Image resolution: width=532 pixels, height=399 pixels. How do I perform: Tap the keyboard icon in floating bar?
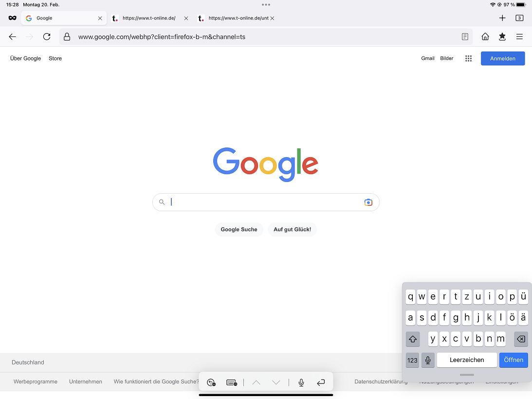(232, 382)
